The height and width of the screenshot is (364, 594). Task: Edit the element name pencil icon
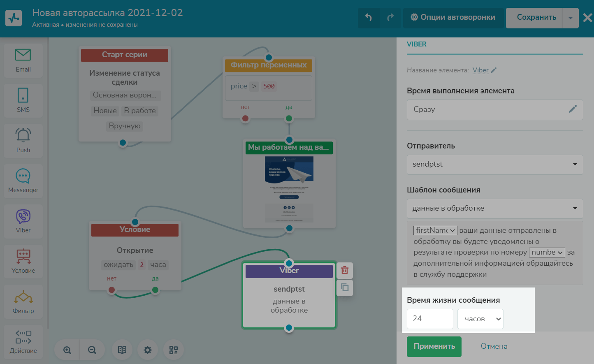click(x=494, y=70)
